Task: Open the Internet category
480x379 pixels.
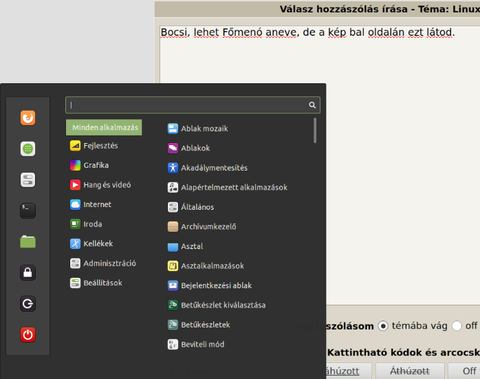Action: point(91,204)
